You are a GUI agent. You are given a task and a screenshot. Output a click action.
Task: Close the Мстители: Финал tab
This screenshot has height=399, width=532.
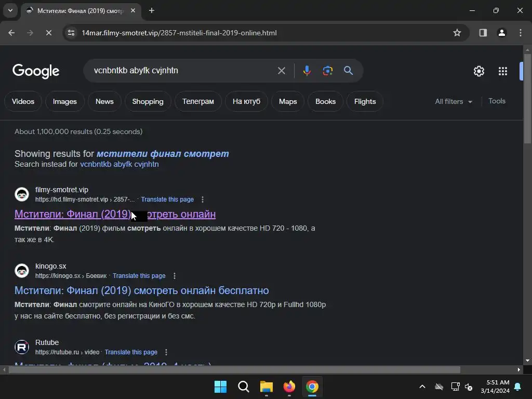133,10
